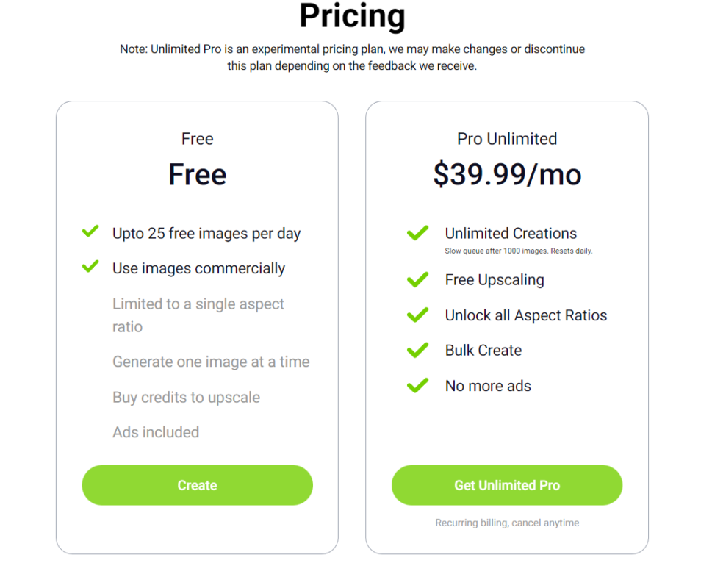712x588 pixels.
Task: Click the Pro Unlimited plan title
Action: pos(507,139)
